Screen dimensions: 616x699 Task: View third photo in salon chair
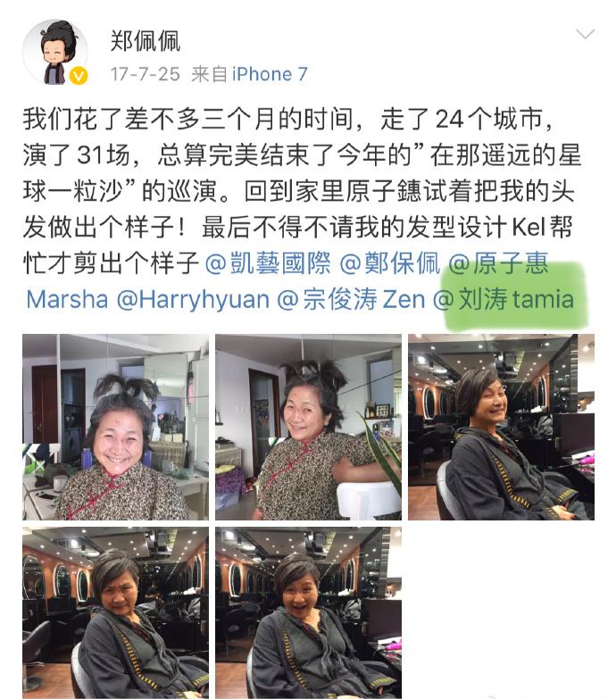[502, 427]
